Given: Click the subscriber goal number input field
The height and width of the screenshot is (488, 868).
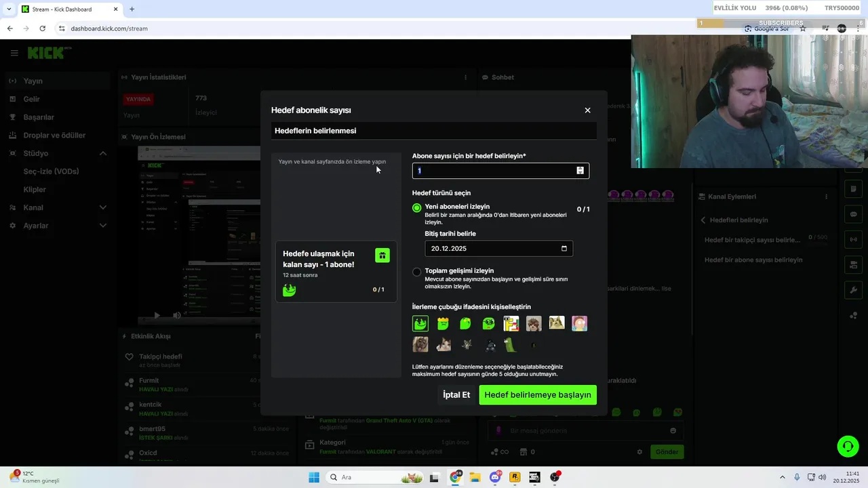Looking at the screenshot, I should pos(500,171).
